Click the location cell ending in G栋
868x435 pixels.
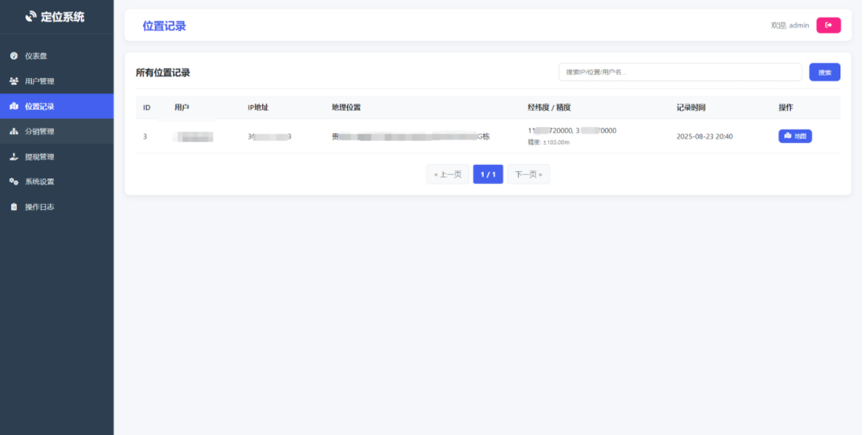[x=410, y=136]
